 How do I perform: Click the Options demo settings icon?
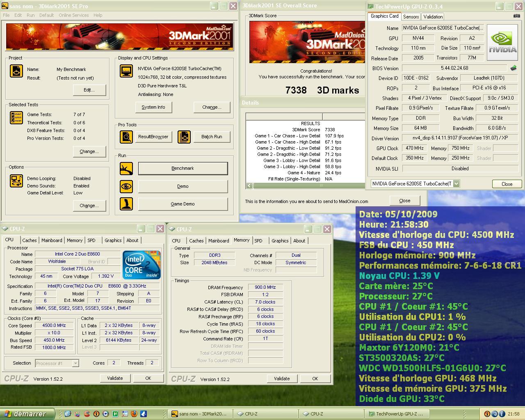click(16, 181)
